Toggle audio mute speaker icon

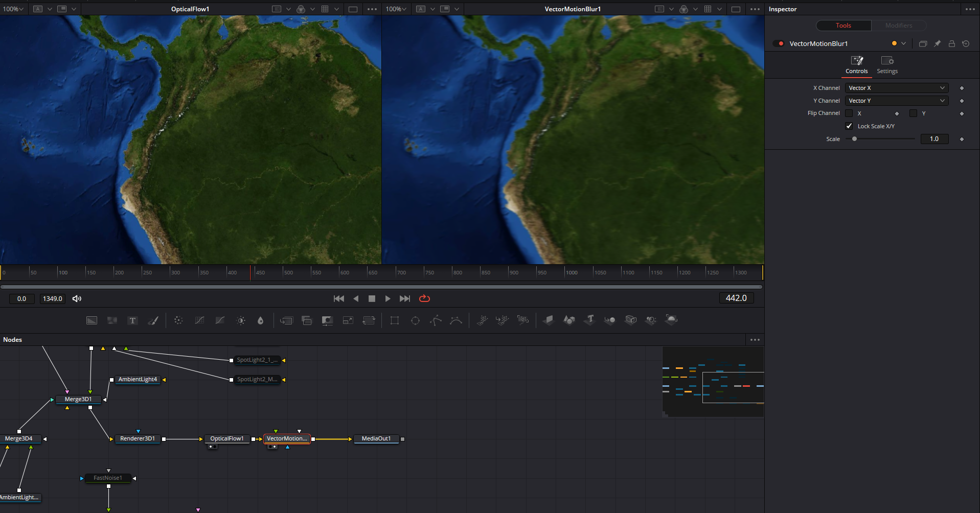tap(77, 298)
